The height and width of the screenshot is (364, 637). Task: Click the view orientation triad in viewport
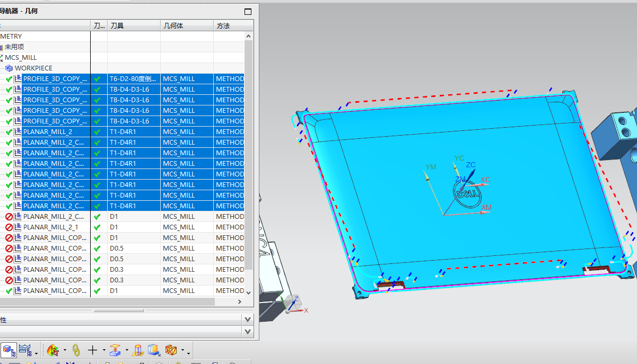[x=294, y=304]
